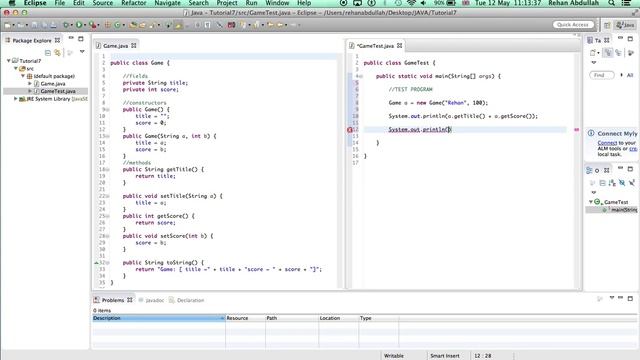Minimize the Outline view panel

[x=620, y=168]
